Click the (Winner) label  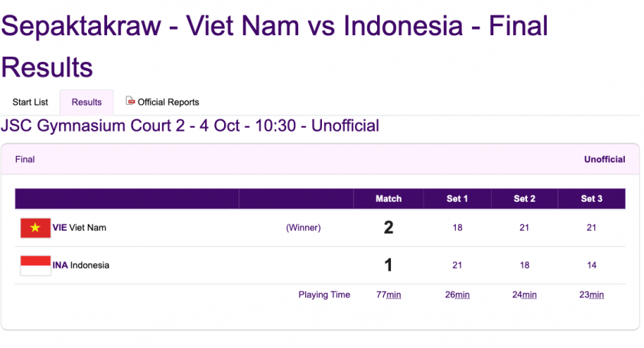(304, 228)
